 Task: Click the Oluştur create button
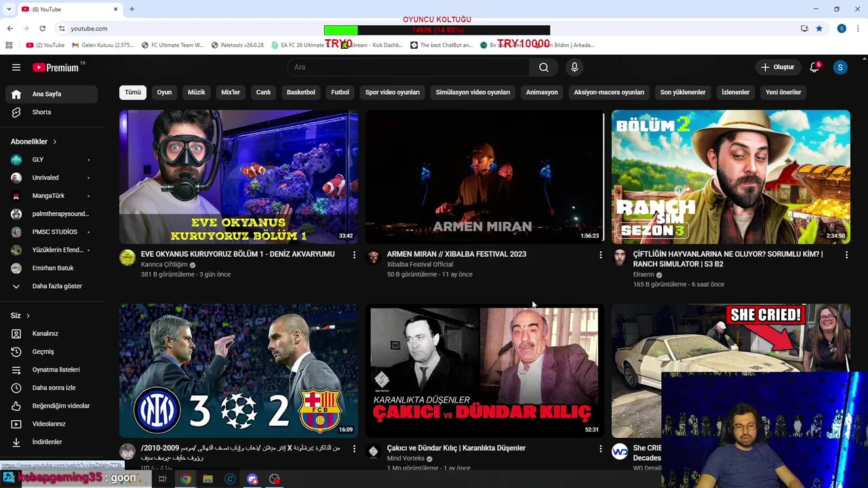[x=778, y=67]
